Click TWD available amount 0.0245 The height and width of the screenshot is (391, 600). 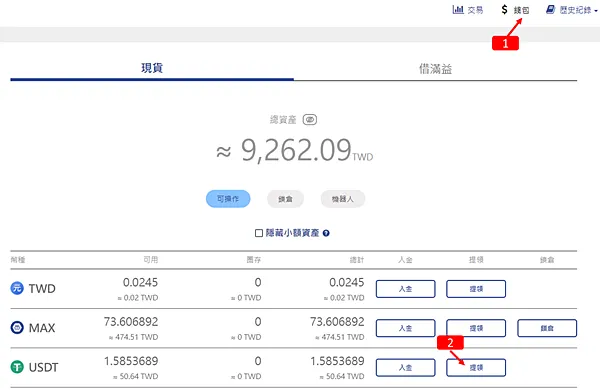click(x=140, y=282)
